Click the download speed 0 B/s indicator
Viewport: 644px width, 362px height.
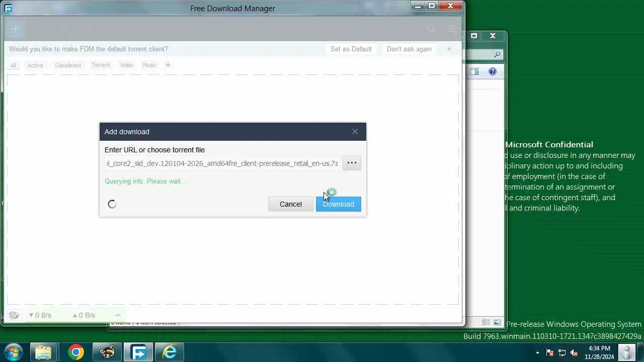point(40,315)
